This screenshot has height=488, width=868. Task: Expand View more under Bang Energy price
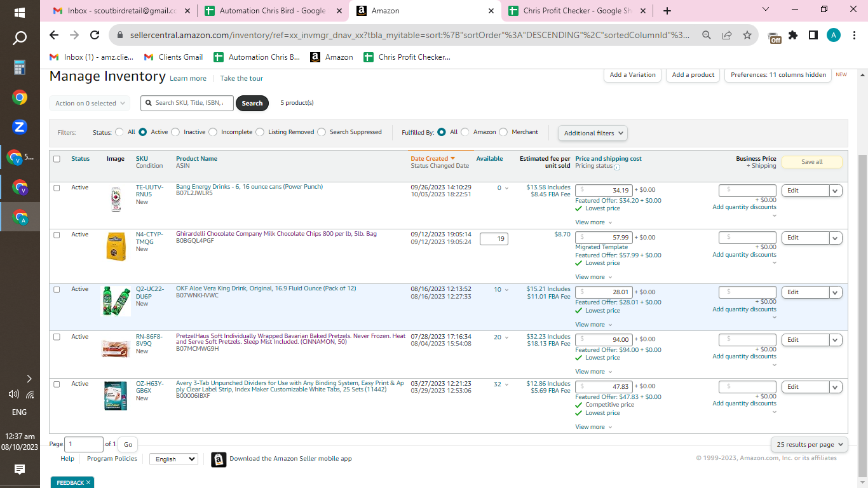[x=593, y=222]
